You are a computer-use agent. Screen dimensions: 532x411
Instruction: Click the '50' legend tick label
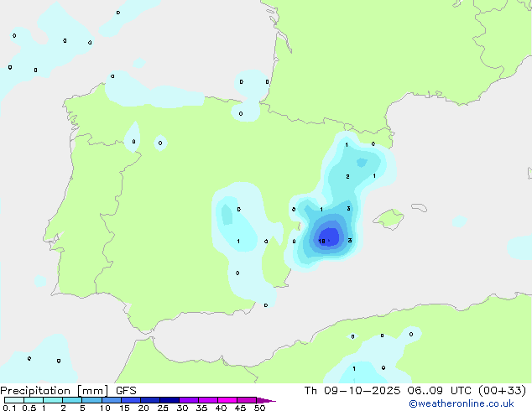pos(259,408)
